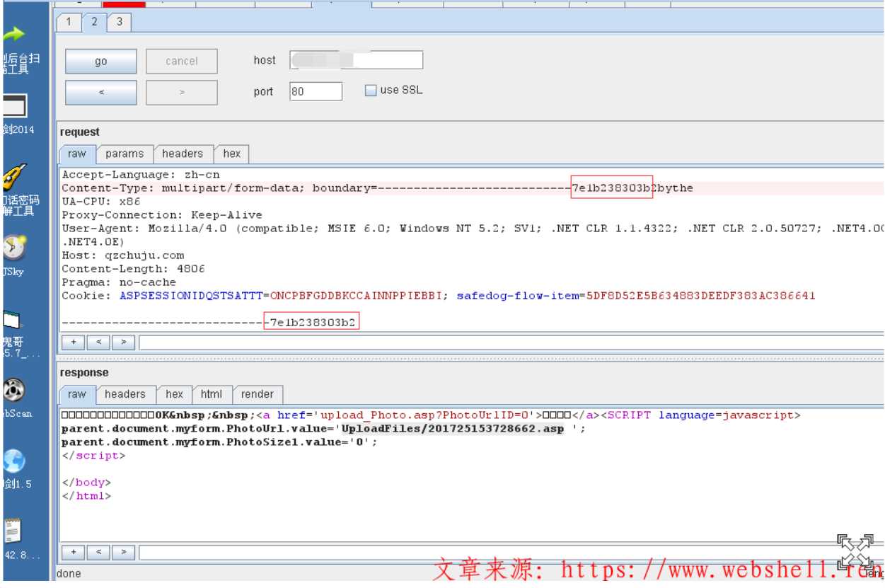Click the request search previous match button
The image size is (885, 588).
click(98, 342)
